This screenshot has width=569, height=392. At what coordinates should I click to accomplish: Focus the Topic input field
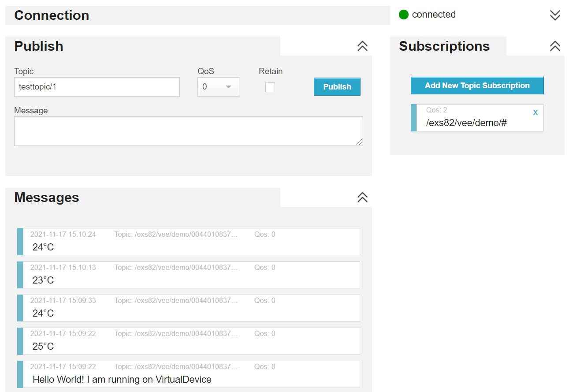click(97, 87)
